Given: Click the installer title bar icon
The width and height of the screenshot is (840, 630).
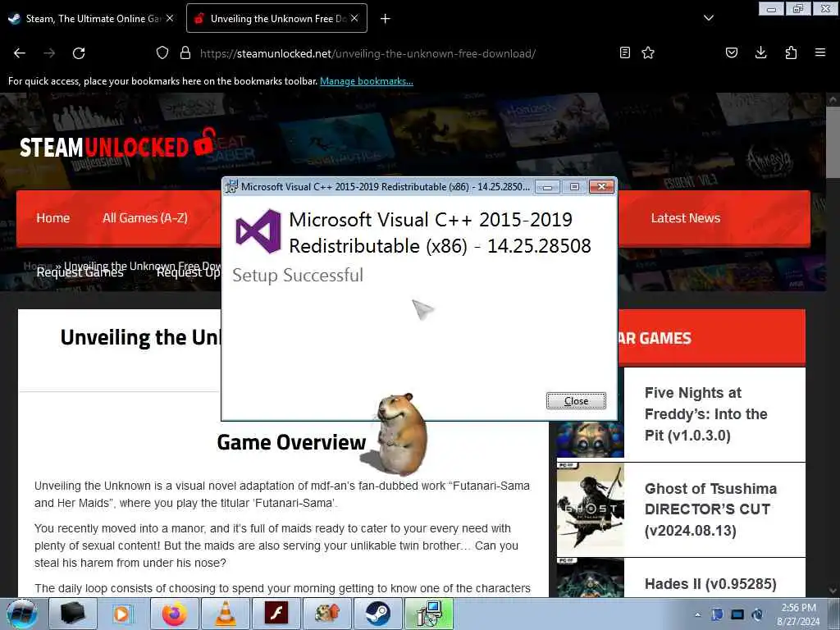Looking at the screenshot, I should tap(231, 186).
